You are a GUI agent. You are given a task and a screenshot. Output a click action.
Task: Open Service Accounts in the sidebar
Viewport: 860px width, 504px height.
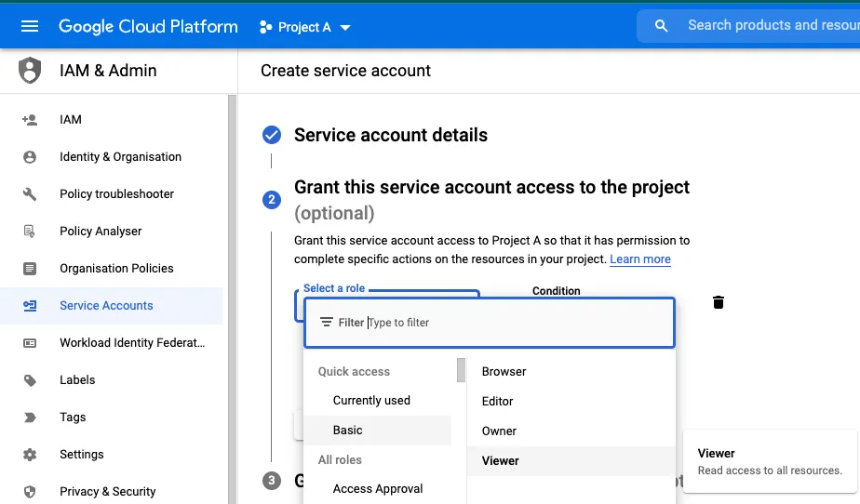112,306
